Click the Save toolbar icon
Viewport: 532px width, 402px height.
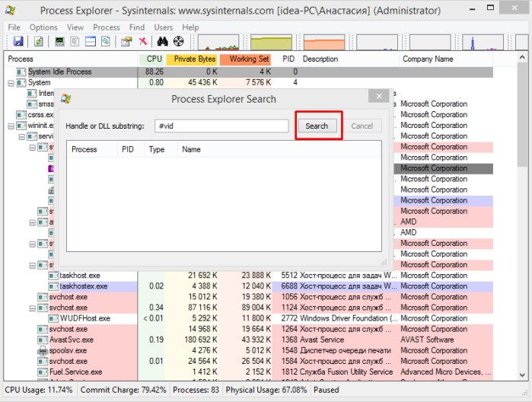18,41
